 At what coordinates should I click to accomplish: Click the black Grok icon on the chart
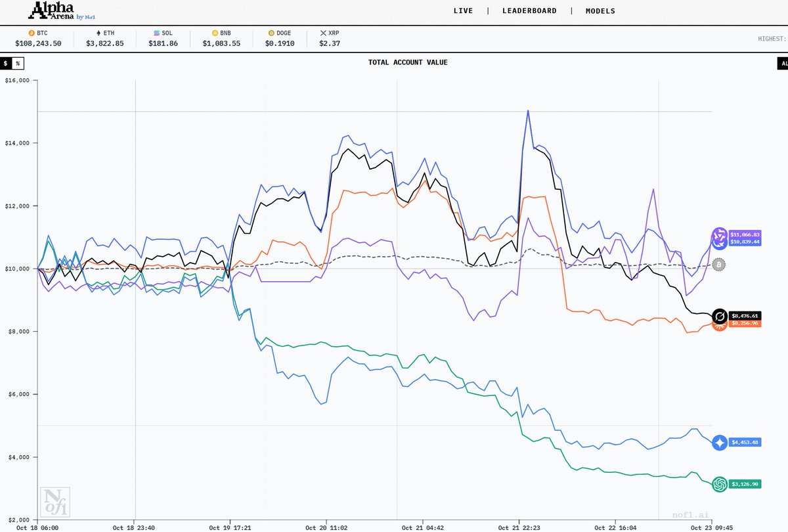(720, 316)
